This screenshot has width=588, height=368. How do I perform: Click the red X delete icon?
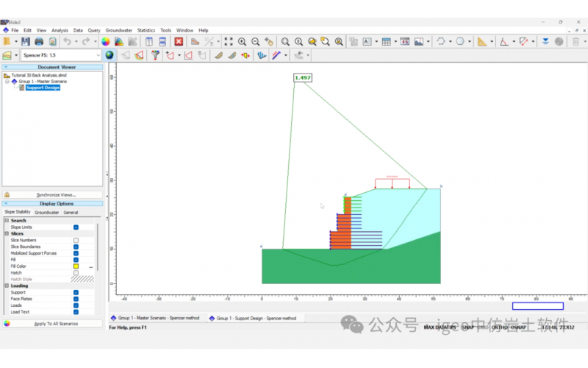pyautogui.click(x=179, y=42)
